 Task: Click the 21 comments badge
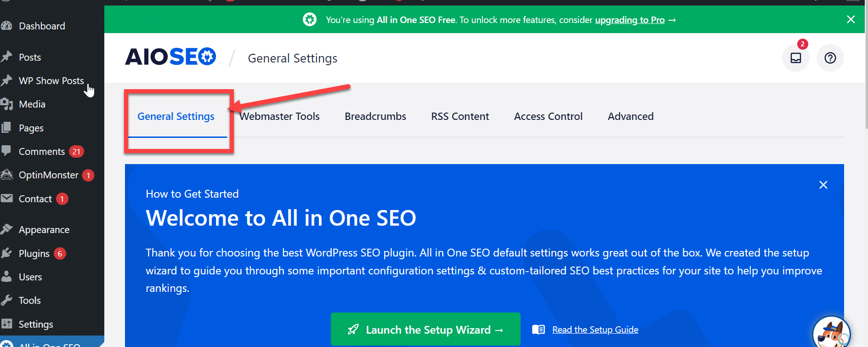[x=76, y=152]
